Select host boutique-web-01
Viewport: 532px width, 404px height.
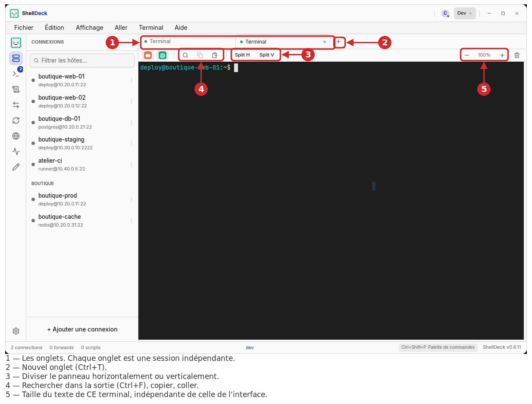[x=82, y=80]
